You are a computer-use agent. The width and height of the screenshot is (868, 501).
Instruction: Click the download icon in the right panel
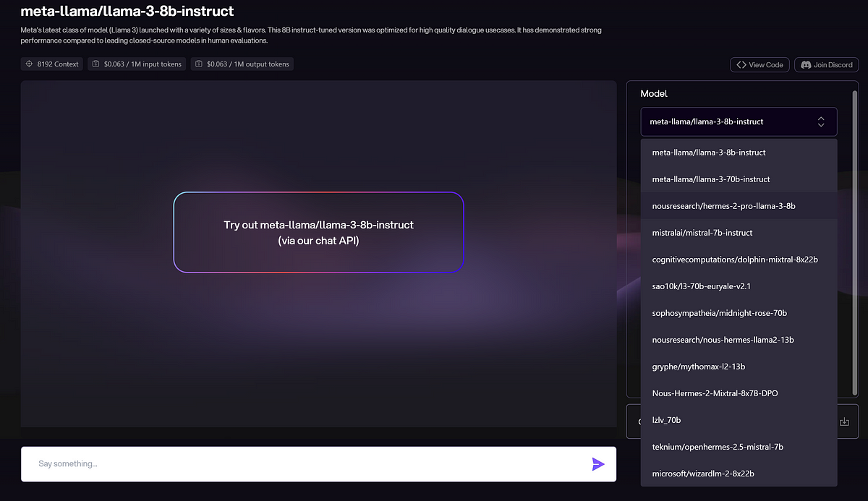click(x=843, y=421)
